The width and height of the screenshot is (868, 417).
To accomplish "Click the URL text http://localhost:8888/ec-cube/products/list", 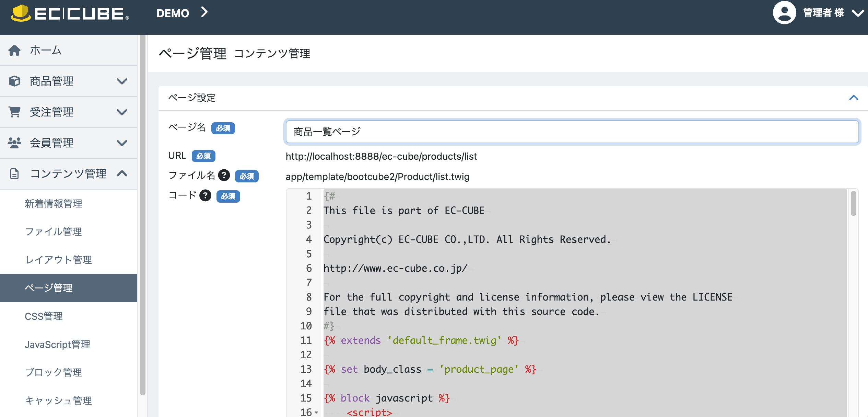I will click(x=381, y=156).
